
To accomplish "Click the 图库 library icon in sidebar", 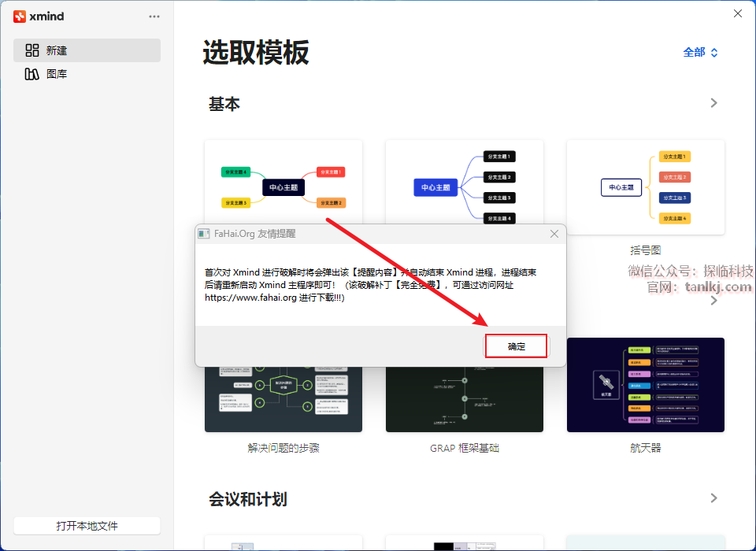I will click(32, 74).
